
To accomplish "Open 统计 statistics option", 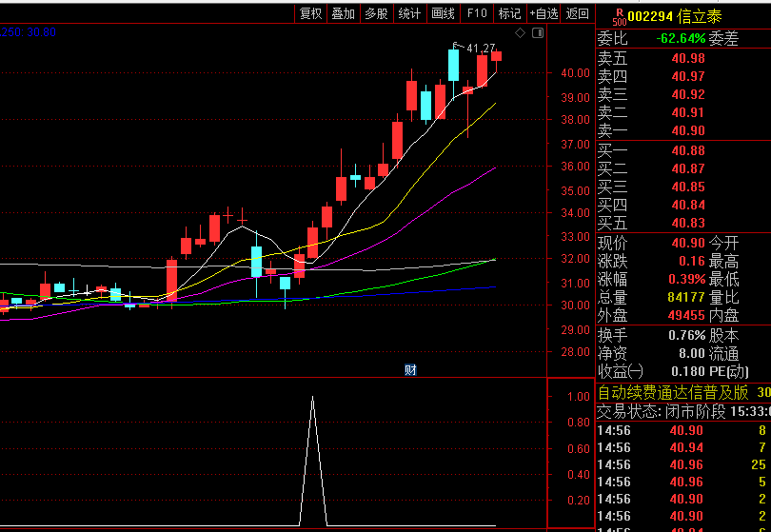I will 409,13.
